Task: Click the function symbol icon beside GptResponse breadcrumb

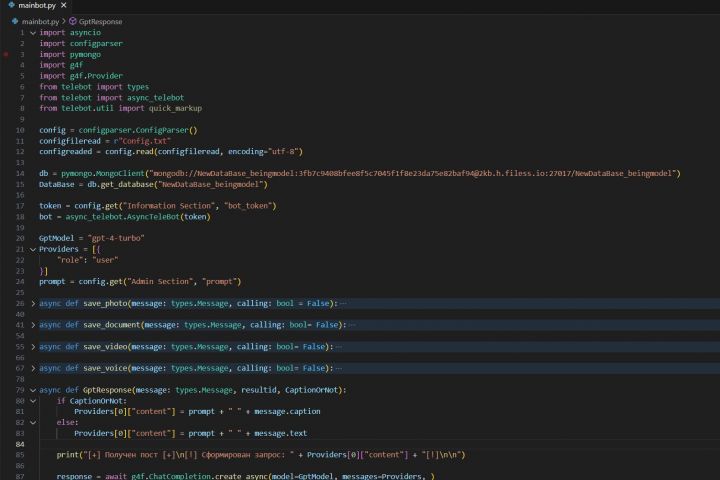Action: tap(73, 21)
